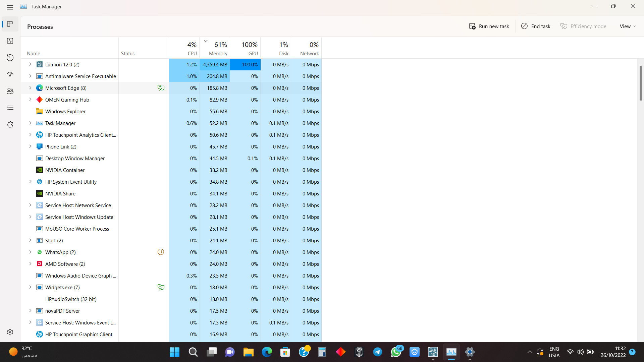This screenshot has width=644, height=362.
Task: Click the vertical scrollbar thumb in process list
Action: 640,83
